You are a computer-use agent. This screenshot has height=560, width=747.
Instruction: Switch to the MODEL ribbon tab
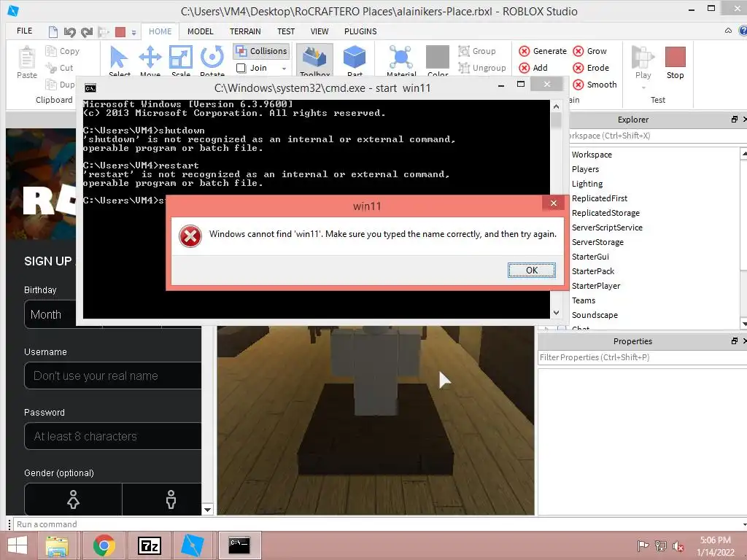pos(200,31)
